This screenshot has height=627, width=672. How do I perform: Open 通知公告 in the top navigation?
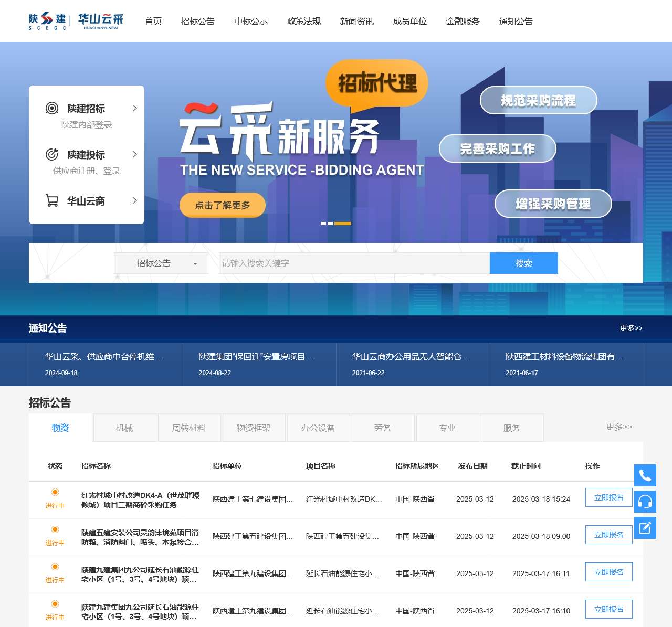[516, 21]
